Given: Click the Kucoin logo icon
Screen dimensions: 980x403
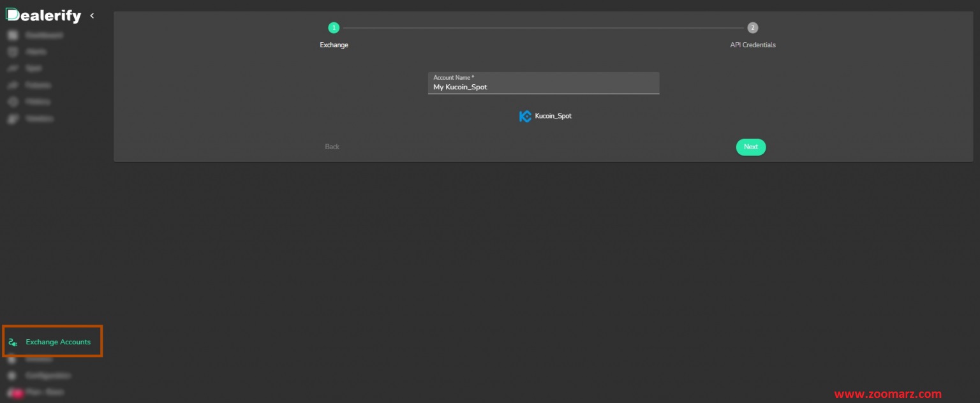Looking at the screenshot, I should (525, 116).
